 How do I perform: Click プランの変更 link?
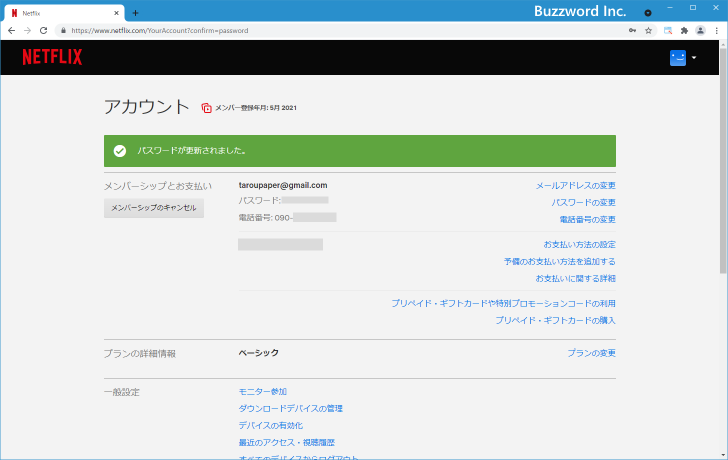pos(592,353)
